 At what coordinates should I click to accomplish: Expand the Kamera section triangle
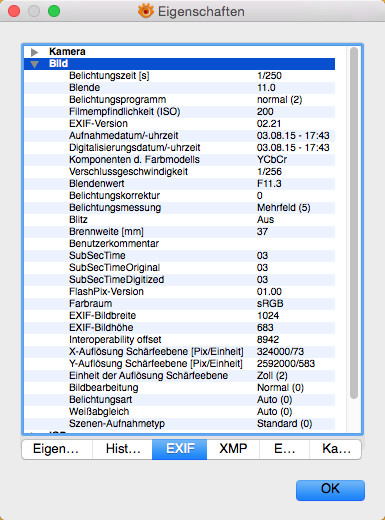point(34,52)
